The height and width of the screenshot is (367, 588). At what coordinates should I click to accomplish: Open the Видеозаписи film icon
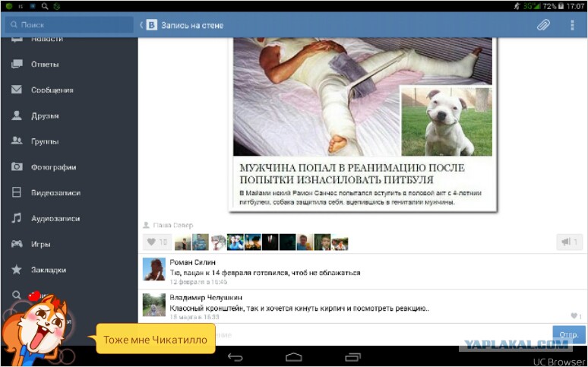[x=17, y=192]
